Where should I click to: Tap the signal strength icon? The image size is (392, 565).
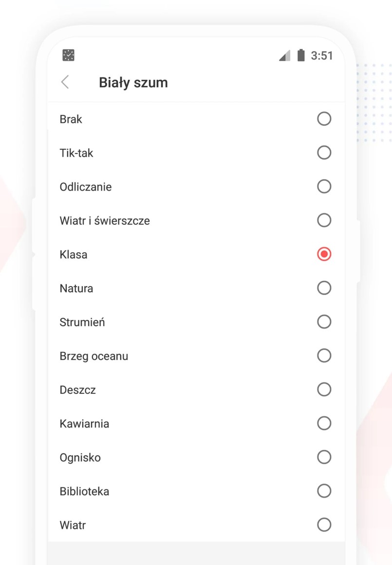tap(285, 56)
